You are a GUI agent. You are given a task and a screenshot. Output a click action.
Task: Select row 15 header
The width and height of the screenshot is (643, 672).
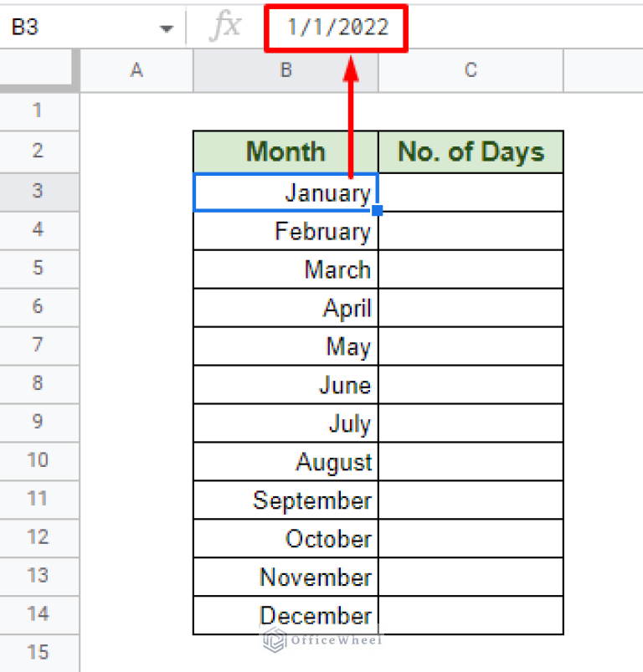(x=38, y=653)
